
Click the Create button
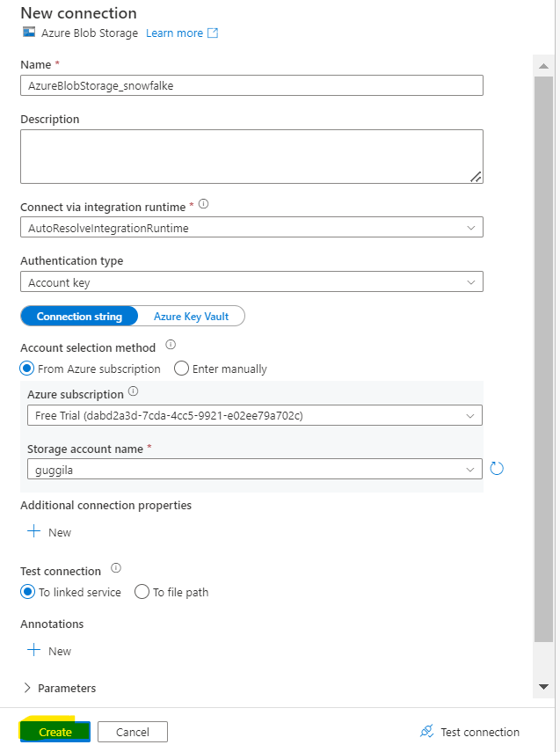[x=55, y=732]
